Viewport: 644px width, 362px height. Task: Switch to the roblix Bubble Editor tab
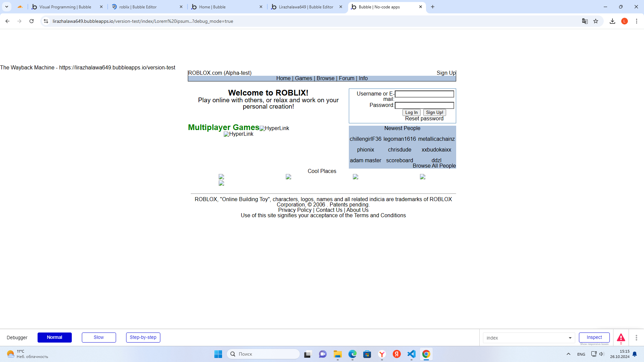pyautogui.click(x=144, y=7)
